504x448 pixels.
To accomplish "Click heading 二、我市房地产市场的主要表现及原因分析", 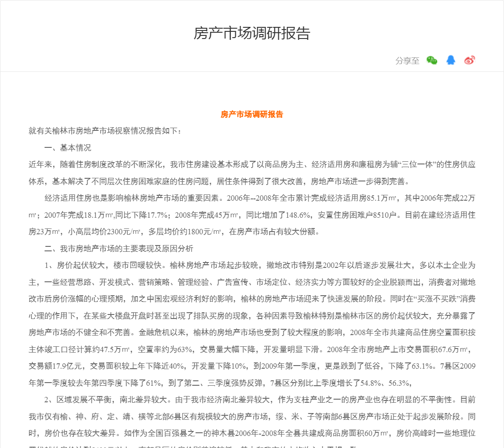I will [119, 248].
